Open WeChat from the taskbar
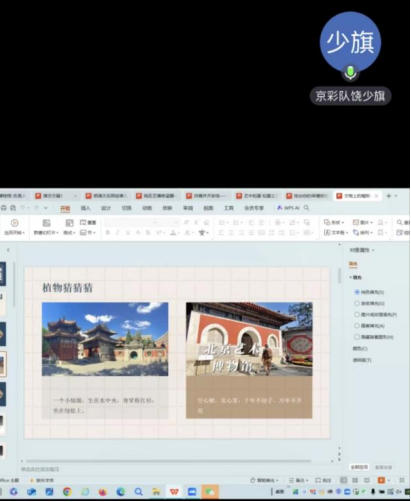The width and height of the screenshot is (411, 502). [210, 492]
